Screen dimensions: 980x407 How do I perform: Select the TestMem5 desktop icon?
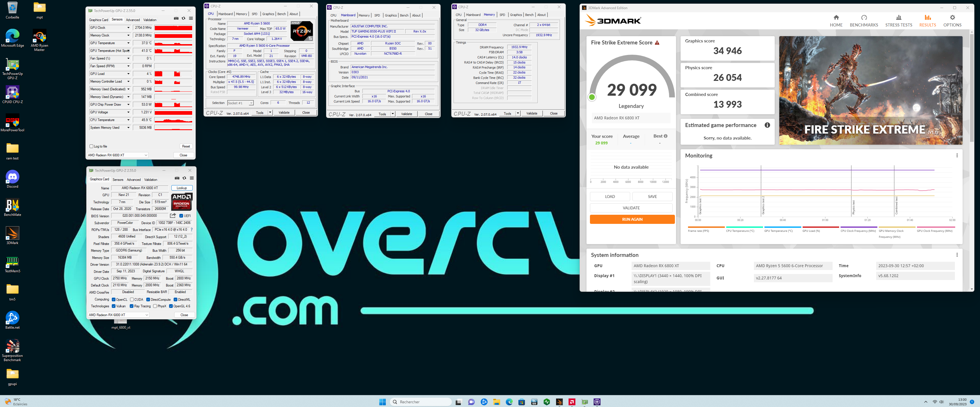12,264
